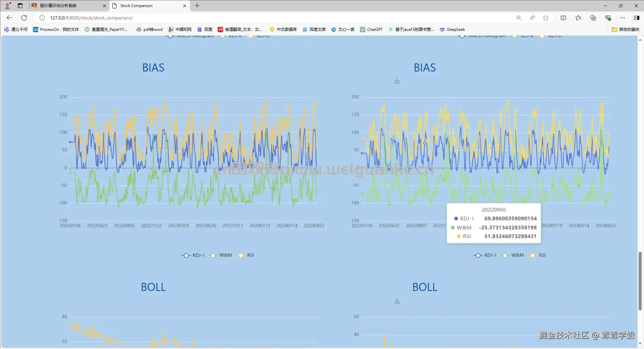Toggle KDJ-J series in right BIAS legend
The width and height of the screenshot is (644, 349).
pyautogui.click(x=485, y=255)
